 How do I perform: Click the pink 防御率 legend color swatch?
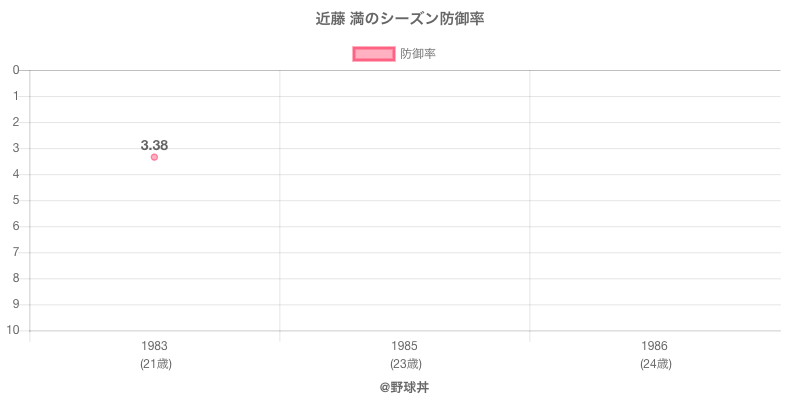(x=374, y=54)
